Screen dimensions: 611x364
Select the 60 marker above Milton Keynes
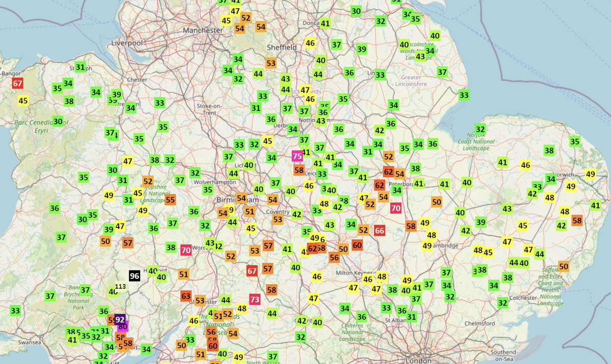point(357,245)
